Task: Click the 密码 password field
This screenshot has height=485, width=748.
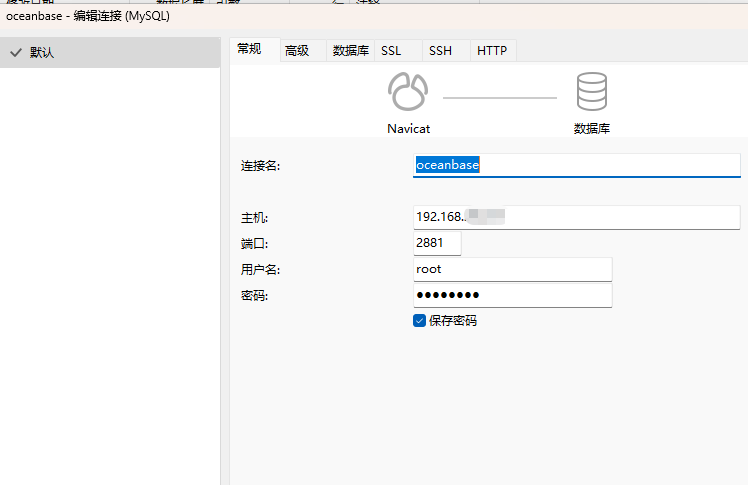Action: pyautogui.click(x=512, y=295)
